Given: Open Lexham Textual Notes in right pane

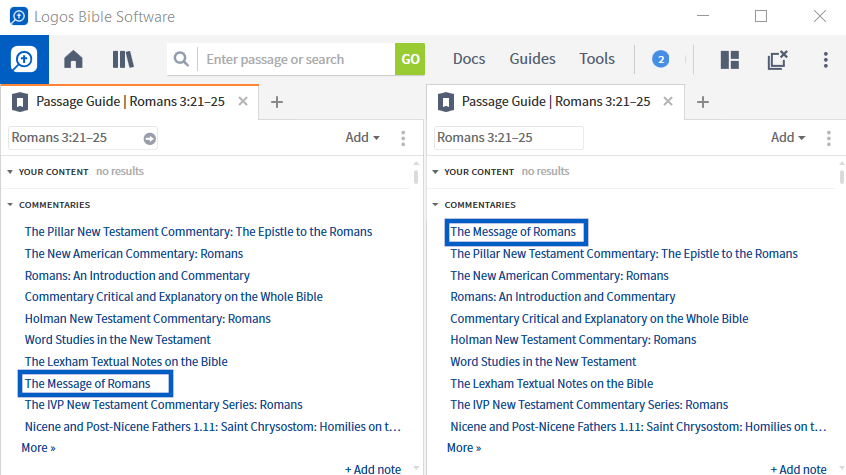Looking at the screenshot, I should click(552, 384).
